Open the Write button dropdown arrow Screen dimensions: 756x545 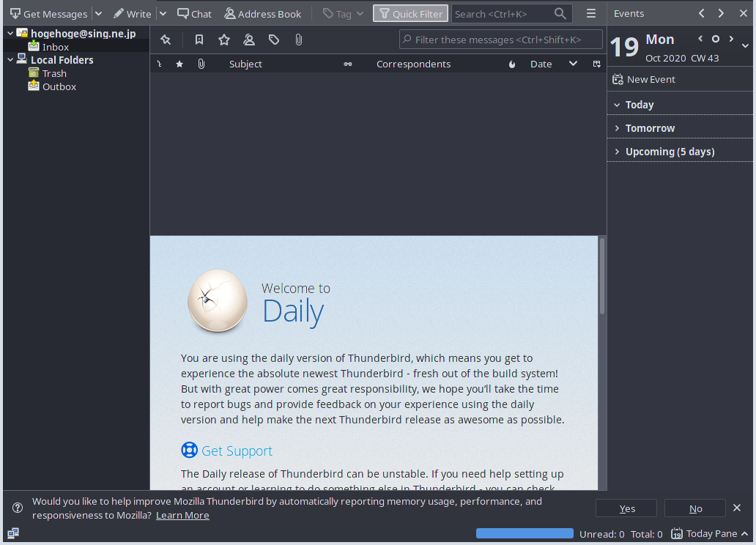coord(163,14)
